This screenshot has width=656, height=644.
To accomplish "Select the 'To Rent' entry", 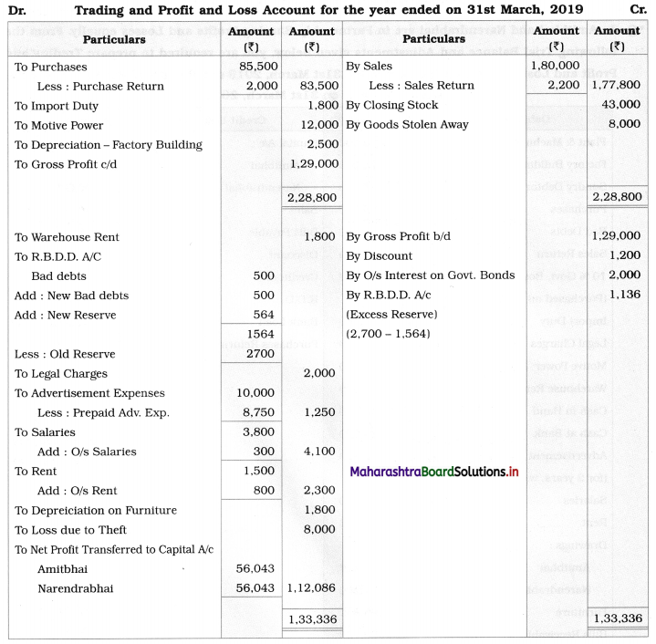I will click(x=36, y=472).
